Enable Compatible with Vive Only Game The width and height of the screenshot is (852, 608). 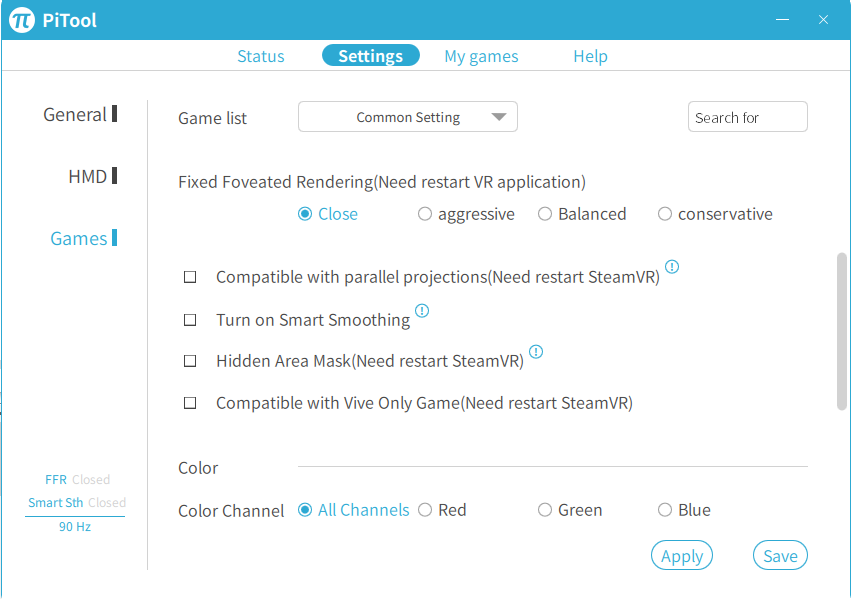tap(190, 403)
